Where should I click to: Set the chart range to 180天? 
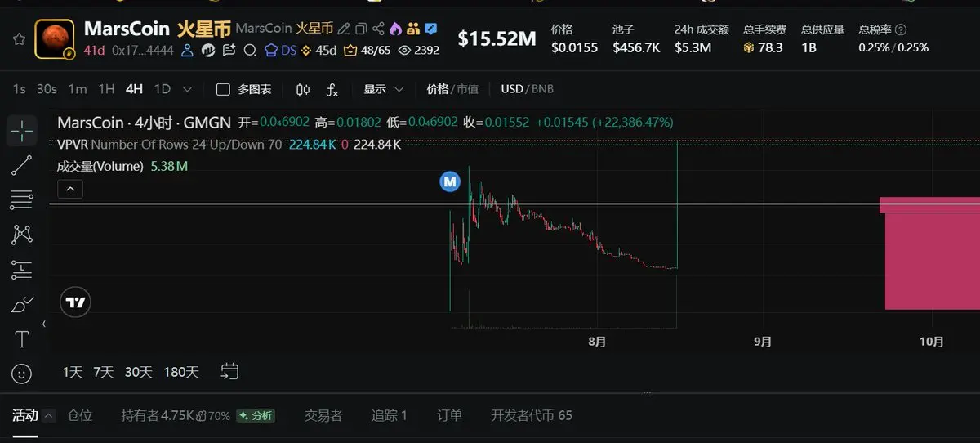pyautogui.click(x=181, y=372)
